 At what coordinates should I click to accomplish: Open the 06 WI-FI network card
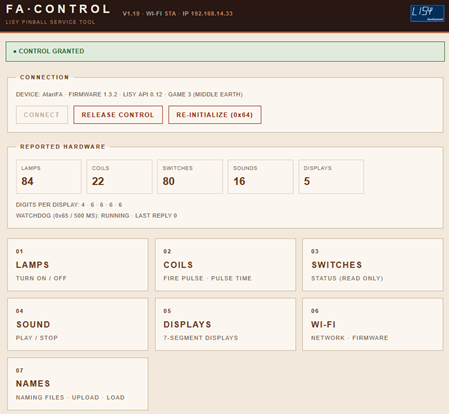(x=373, y=324)
